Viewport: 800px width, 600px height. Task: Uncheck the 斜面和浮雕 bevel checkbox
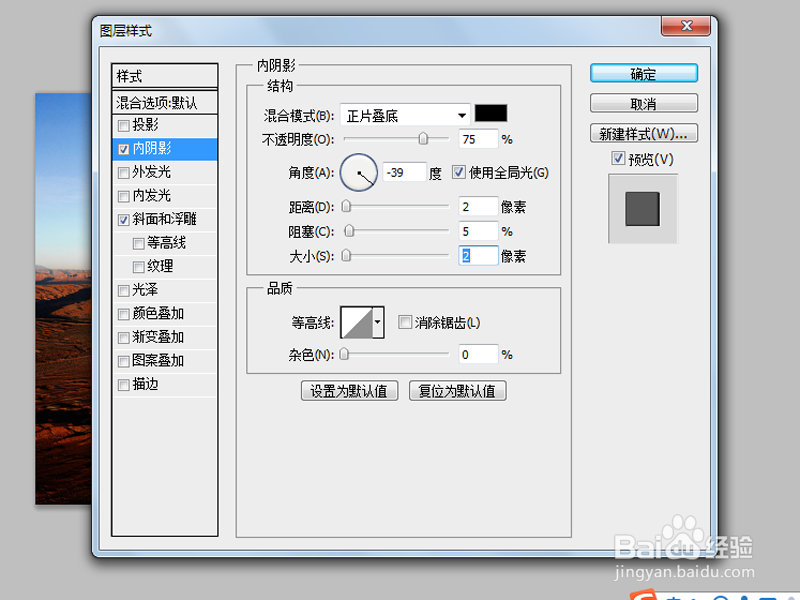[x=123, y=220]
